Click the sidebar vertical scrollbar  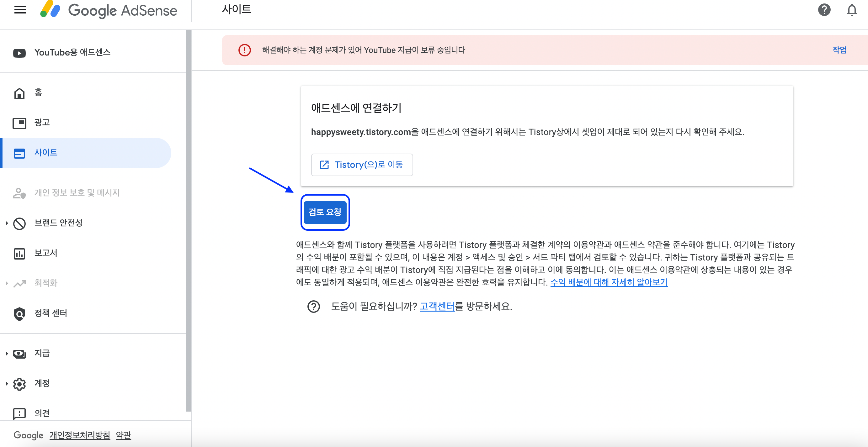[189, 220]
